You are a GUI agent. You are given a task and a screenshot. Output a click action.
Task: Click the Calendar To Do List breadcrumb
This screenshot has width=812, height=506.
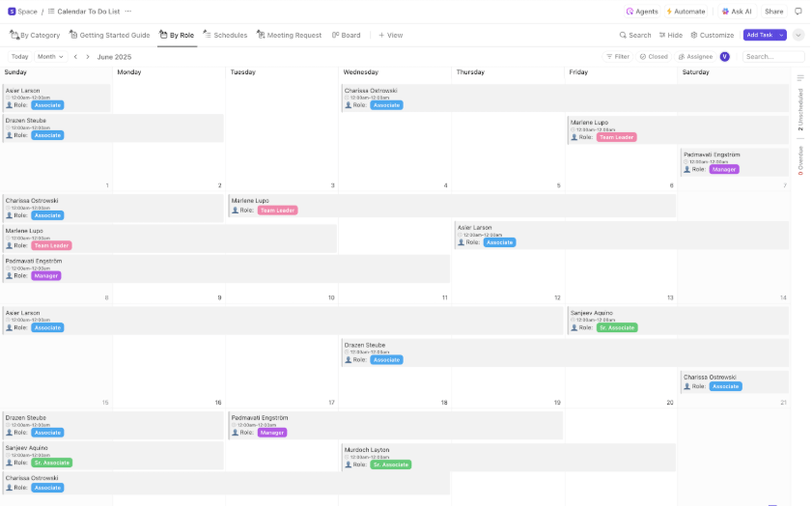pos(88,12)
